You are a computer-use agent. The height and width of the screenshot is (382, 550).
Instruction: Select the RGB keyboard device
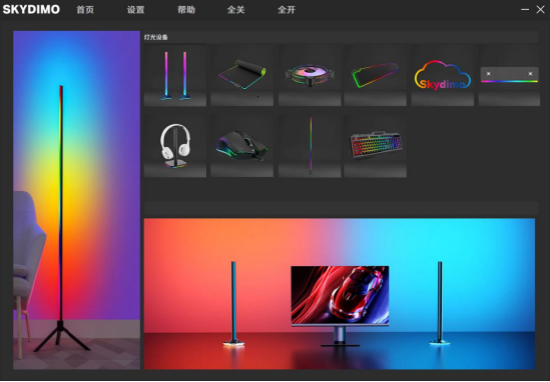click(x=375, y=146)
